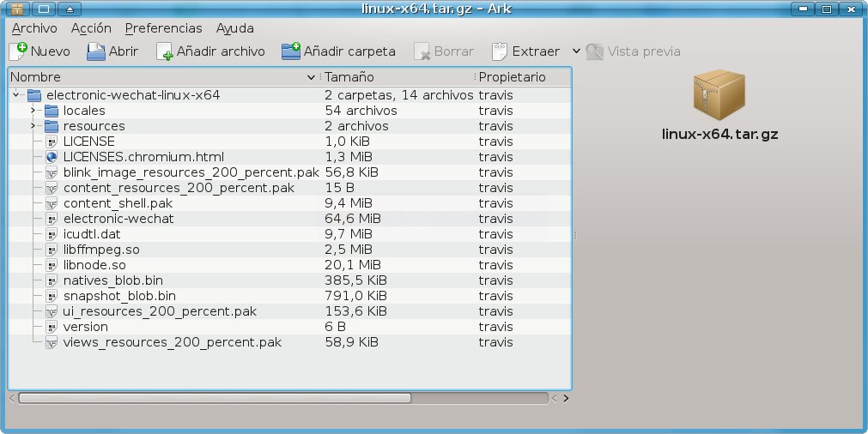868x434 pixels.
Task: Click the Borrar toolbar button
Action: (444, 51)
